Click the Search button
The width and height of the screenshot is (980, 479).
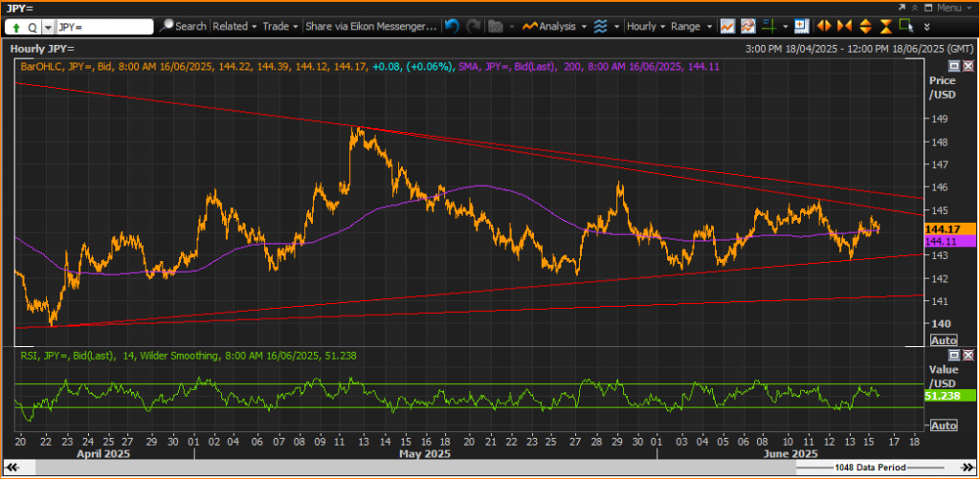pos(183,26)
